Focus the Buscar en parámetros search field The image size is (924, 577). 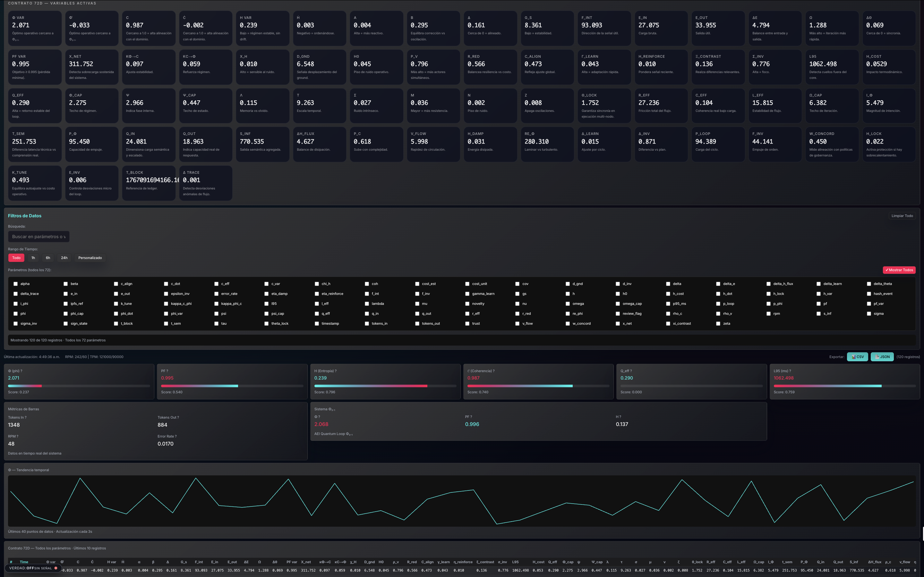pyautogui.click(x=38, y=237)
